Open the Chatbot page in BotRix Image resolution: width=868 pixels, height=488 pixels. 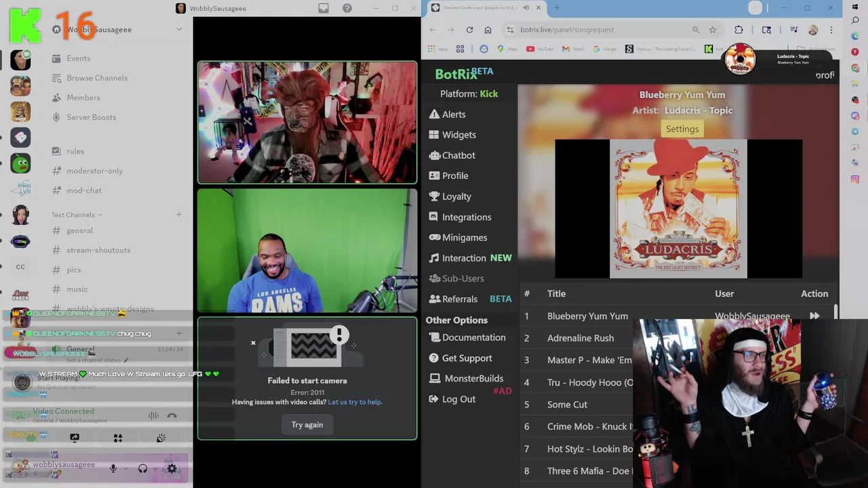(452, 155)
